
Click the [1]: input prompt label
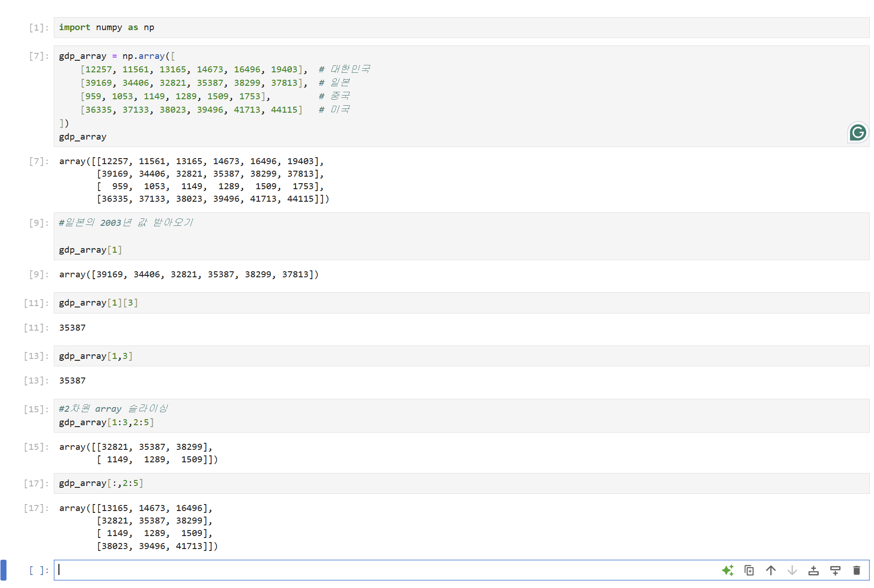(39, 28)
